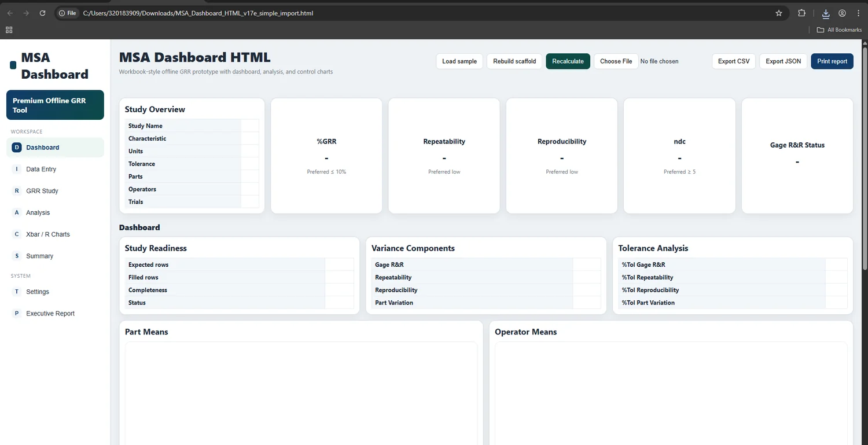The width and height of the screenshot is (868, 445).
Task: Bookmark this page with the star icon
Action: point(779,13)
